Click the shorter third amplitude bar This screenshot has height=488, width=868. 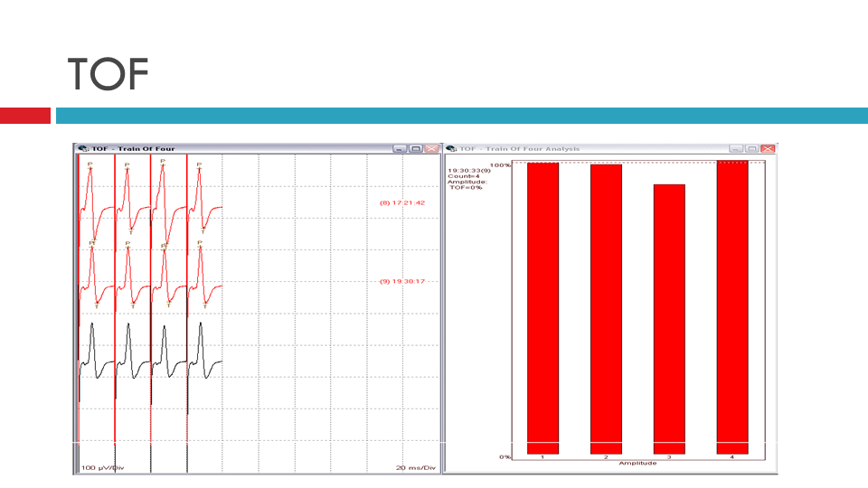point(669,318)
